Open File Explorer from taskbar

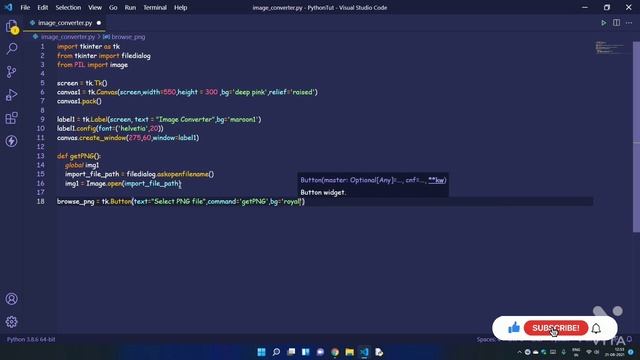[349, 352]
